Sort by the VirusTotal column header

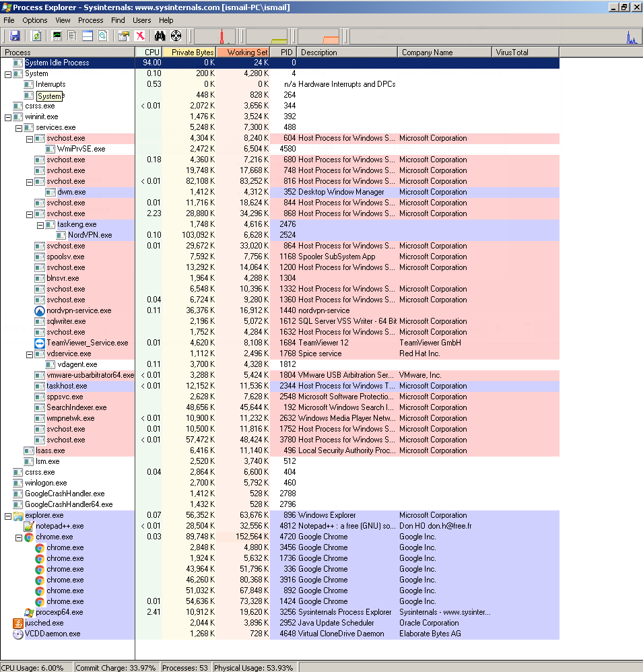coord(526,53)
